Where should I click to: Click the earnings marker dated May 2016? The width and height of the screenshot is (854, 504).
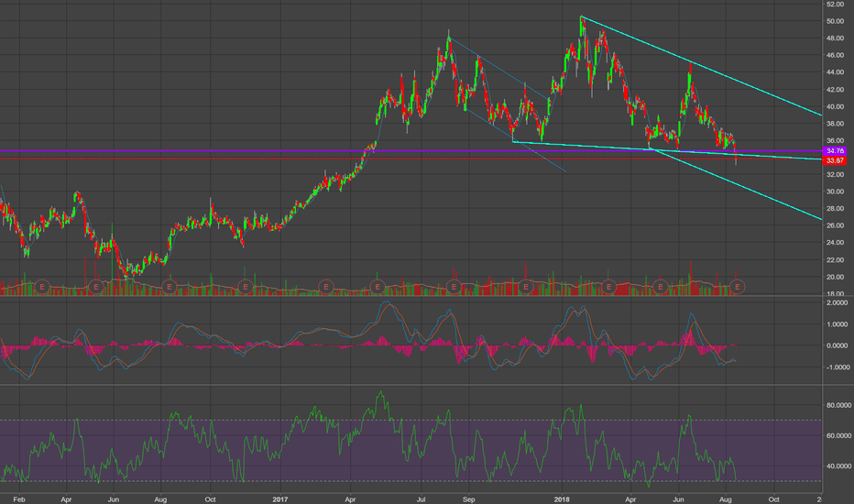[x=96, y=286]
